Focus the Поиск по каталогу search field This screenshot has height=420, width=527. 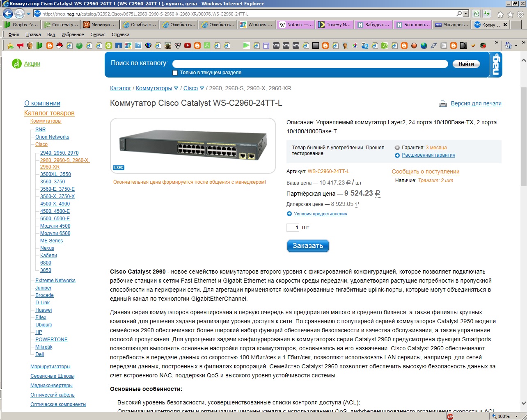click(310, 64)
